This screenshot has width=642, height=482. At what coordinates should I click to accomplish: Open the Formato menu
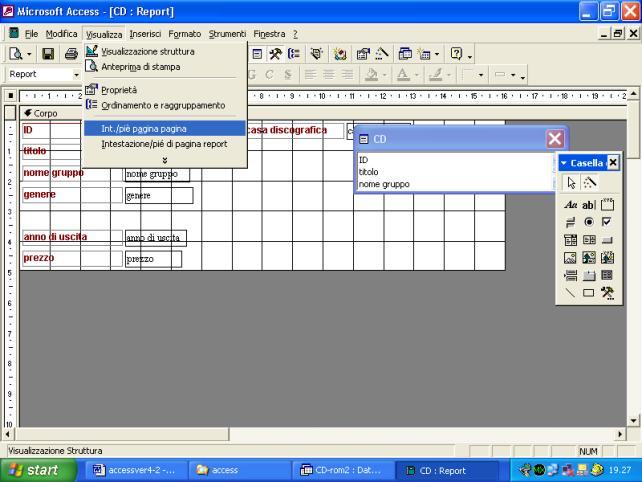tap(185, 34)
